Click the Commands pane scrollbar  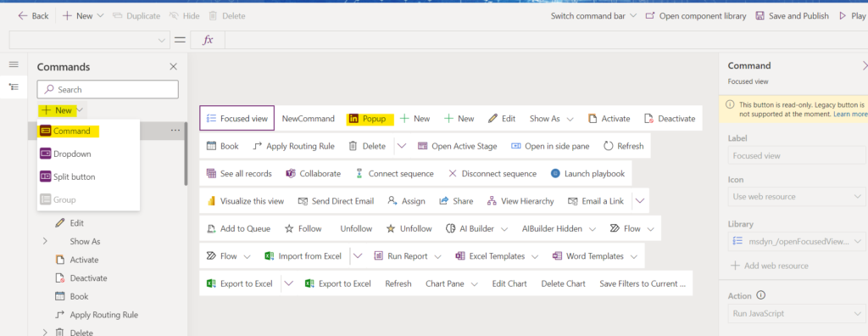(186, 154)
